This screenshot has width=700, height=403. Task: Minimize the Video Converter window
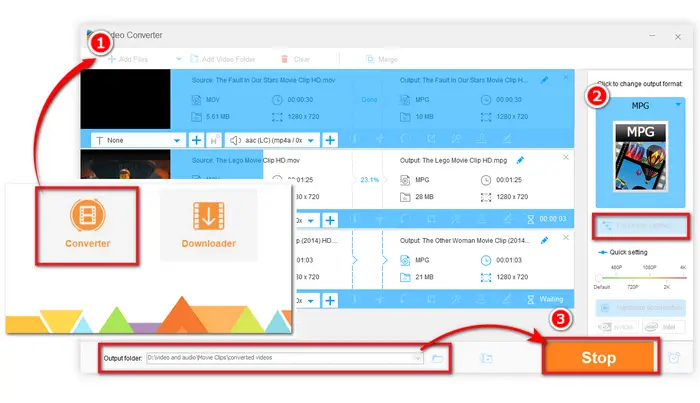tap(652, 35)
